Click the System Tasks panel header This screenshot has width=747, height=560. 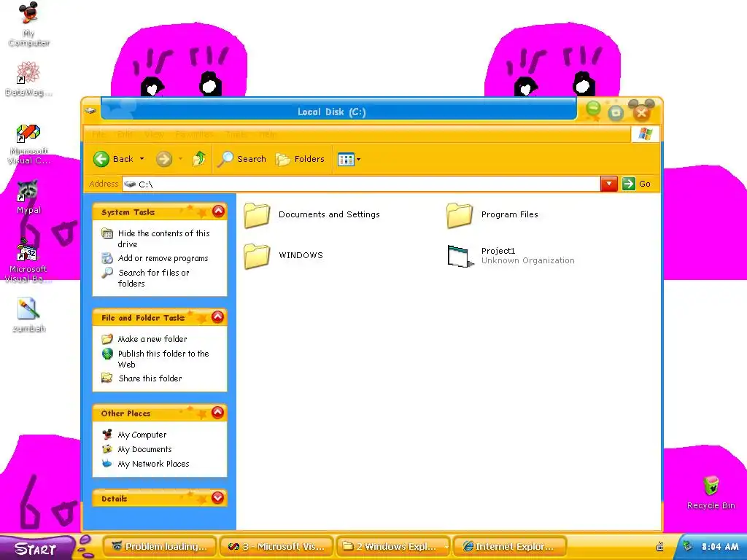click(159, 211)
